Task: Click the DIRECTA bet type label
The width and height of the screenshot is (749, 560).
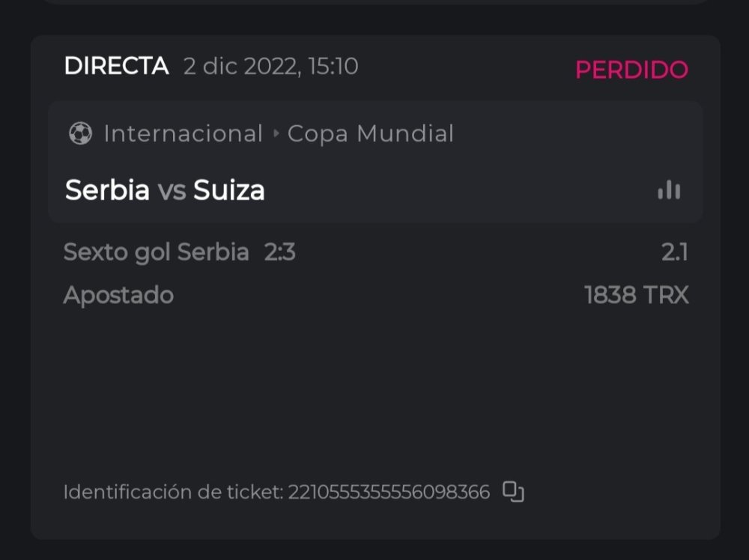Action: click(116, 66)
